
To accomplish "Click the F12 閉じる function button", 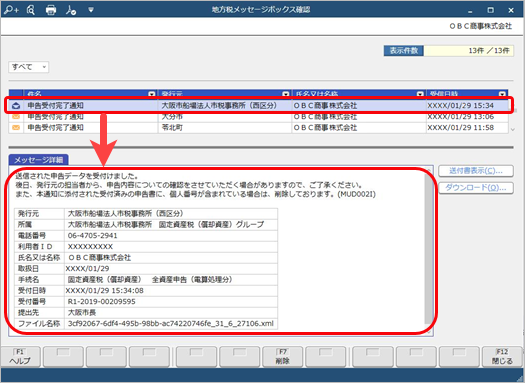I will click(502, 357).
